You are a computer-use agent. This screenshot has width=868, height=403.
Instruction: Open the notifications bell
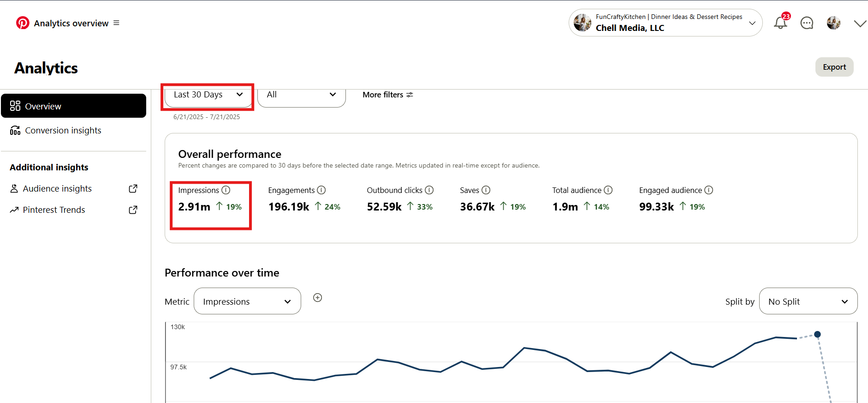pos(780,23)
